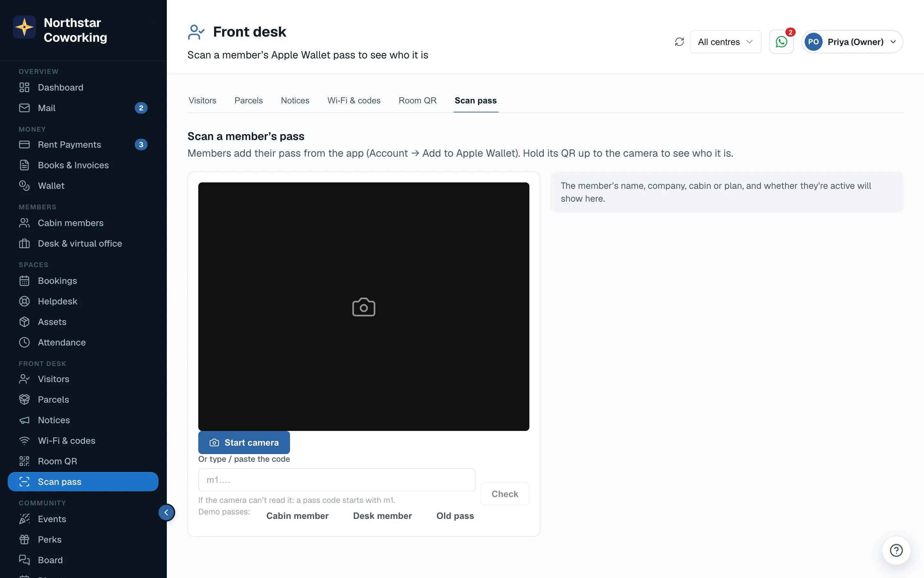Screen dimensions: 924x578
Task: Click the Scan pass sidebar item
Action: [83, 482]
